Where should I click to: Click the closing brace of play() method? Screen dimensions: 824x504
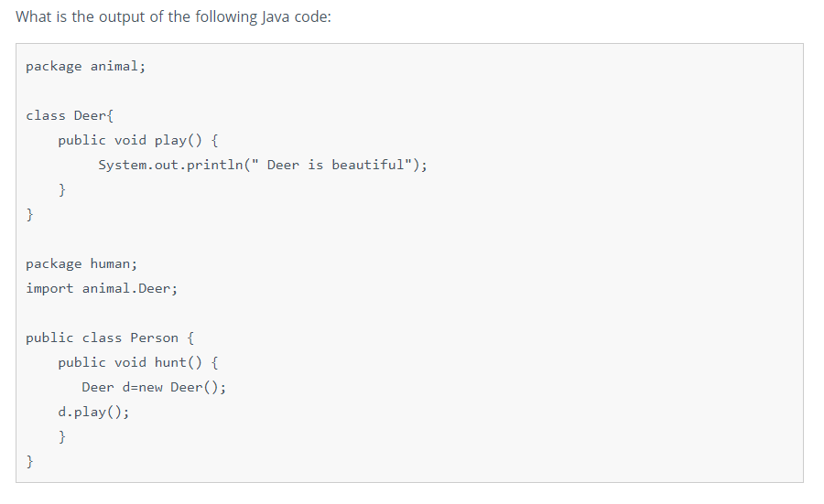point(62,189)
